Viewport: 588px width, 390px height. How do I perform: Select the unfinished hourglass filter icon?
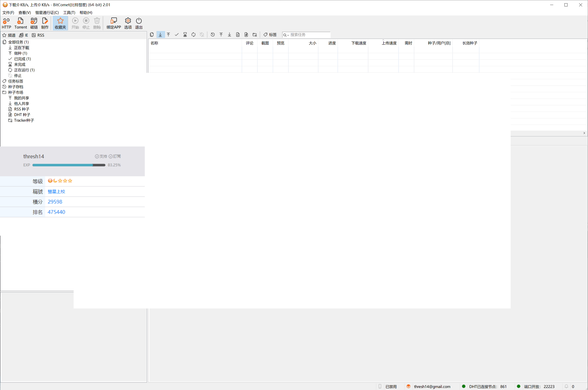click(x=185, y=35)
